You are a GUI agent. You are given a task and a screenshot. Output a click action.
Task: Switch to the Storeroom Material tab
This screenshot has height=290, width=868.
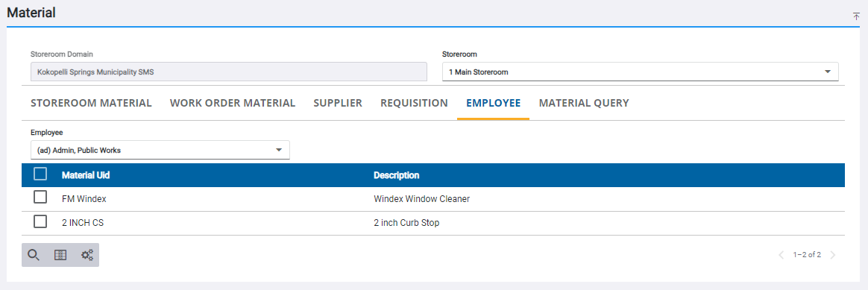coord(91,103)
